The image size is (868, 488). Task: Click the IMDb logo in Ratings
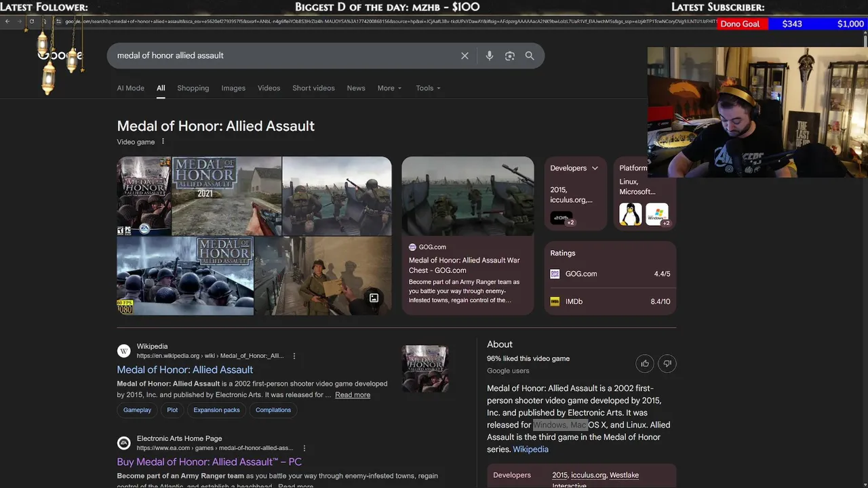(555, 302)
